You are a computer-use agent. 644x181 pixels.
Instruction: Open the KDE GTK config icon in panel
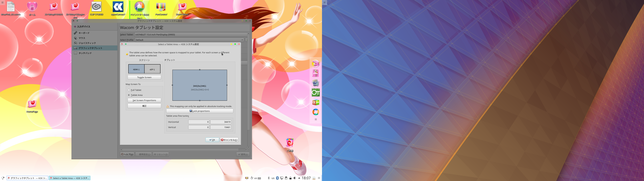(x=315, y=103)
